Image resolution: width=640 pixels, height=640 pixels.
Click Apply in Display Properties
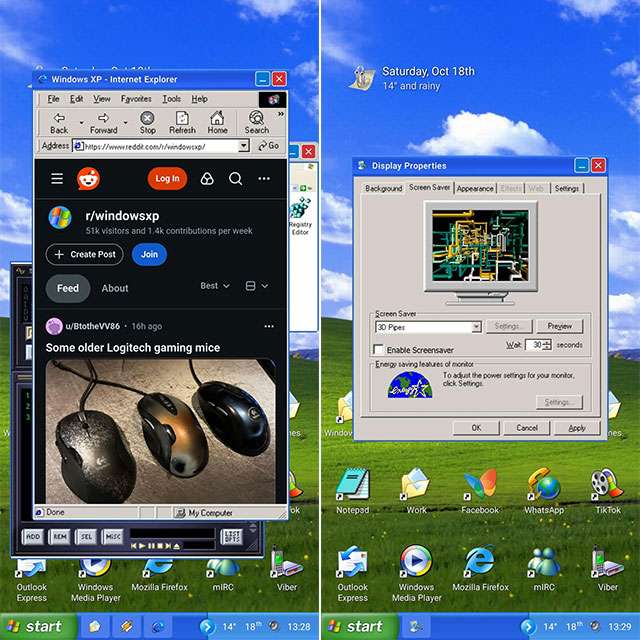[577, 428]
